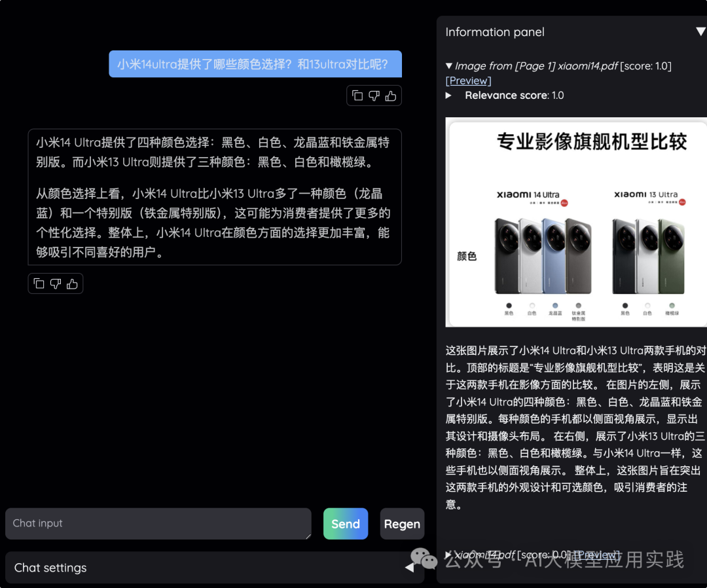Image resolution: width=707 pixels, height=588 pixels.
Task: Expand the Chat settings section
Action: pyautogui.click(x=409, y=568)
